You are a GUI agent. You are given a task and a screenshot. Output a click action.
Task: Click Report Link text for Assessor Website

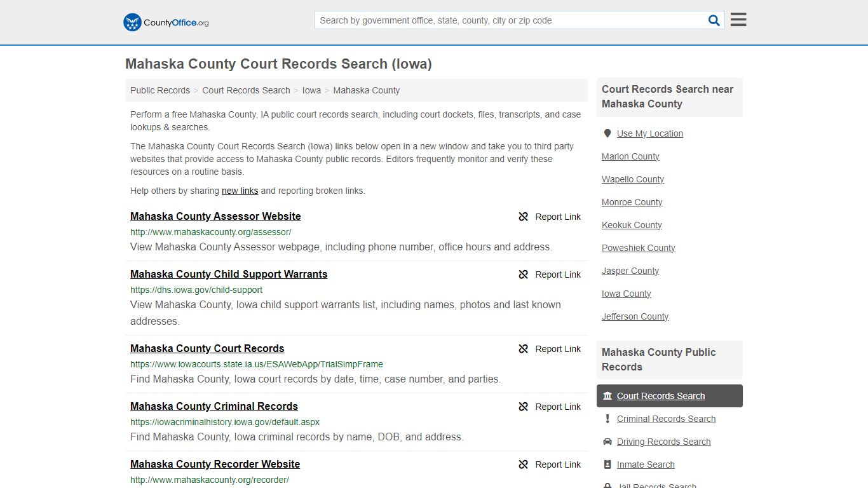[x=558, y=217]
